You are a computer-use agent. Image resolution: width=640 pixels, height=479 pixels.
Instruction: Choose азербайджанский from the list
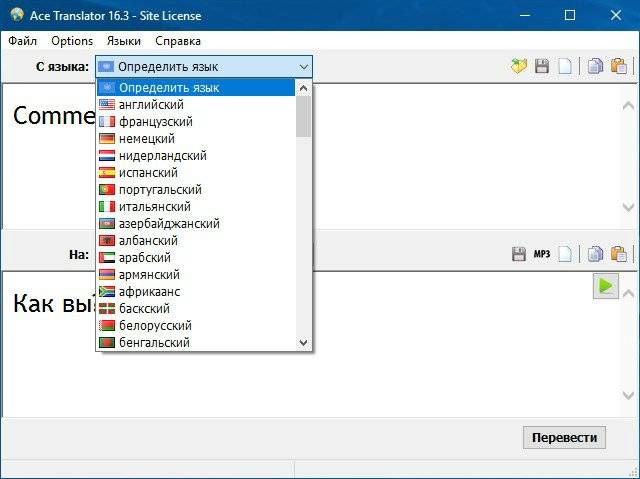tap(196, 224)
